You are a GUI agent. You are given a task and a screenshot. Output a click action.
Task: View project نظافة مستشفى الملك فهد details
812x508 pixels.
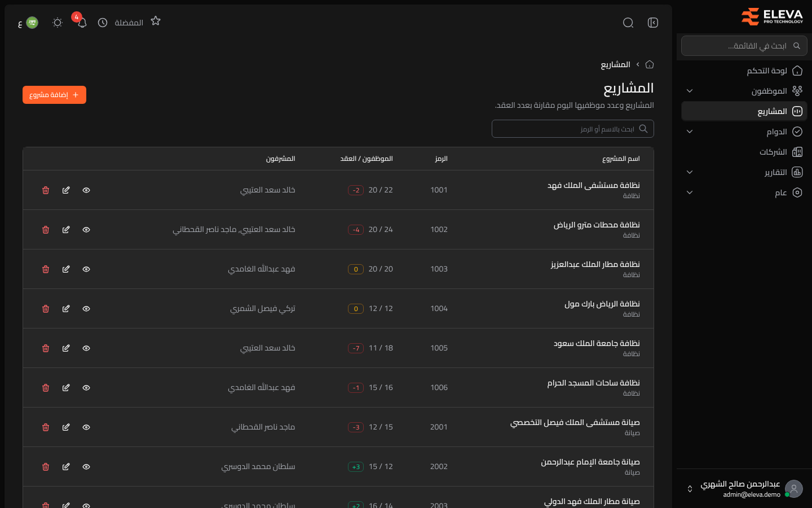tap(86, 190)
